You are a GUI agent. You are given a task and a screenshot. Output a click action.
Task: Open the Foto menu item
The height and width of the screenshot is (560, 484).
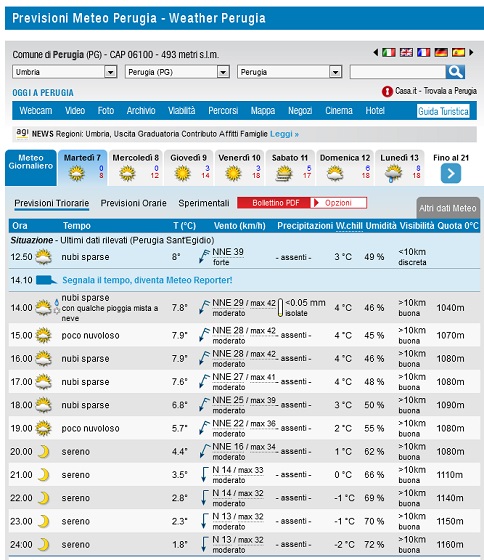(x=106, y=111)
